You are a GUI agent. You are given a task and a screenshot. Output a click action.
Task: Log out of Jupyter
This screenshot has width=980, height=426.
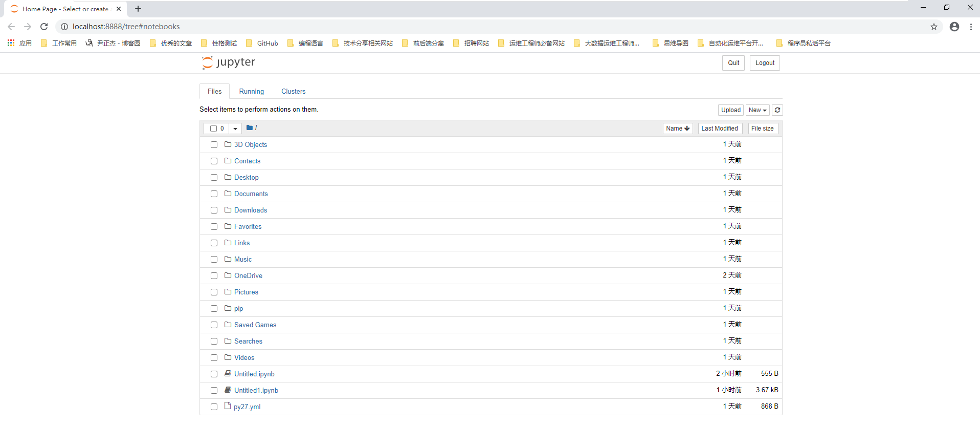coord(765,63)
